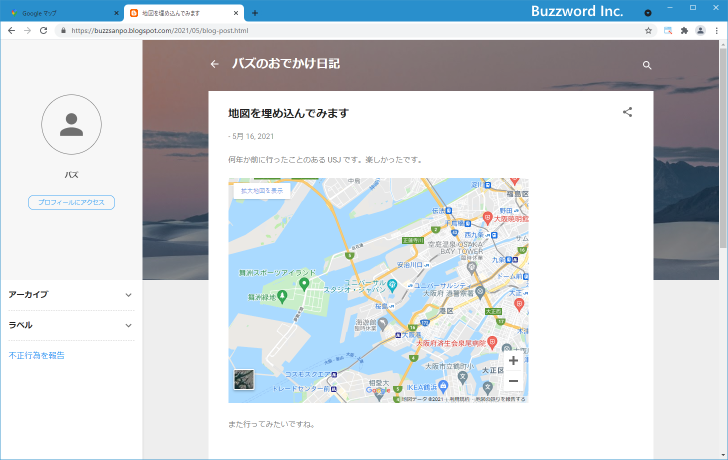728x460 pixels.
Task: Click the 舞洲スポーツアイランド green map pin
Action: (x=304, y=284)
